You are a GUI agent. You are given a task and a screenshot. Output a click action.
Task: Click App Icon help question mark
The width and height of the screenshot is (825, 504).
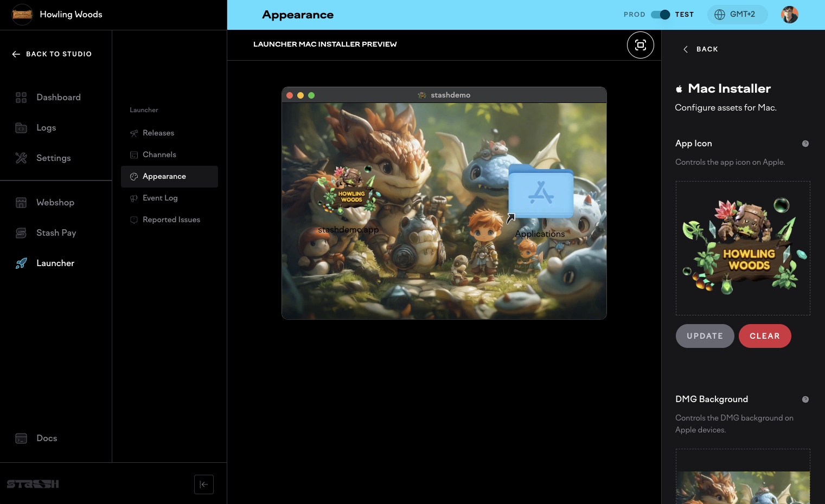click(x=805, y=144)
